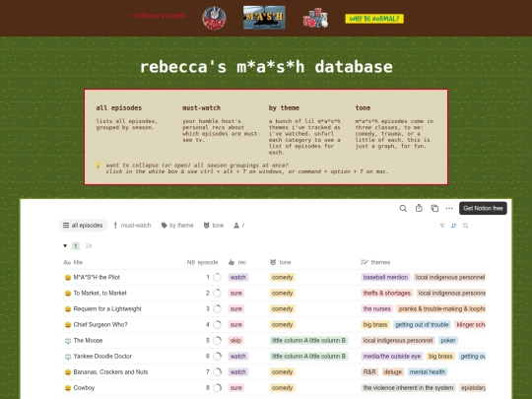Click the emoji icon beside Cowboy

(x=68, y=388)
